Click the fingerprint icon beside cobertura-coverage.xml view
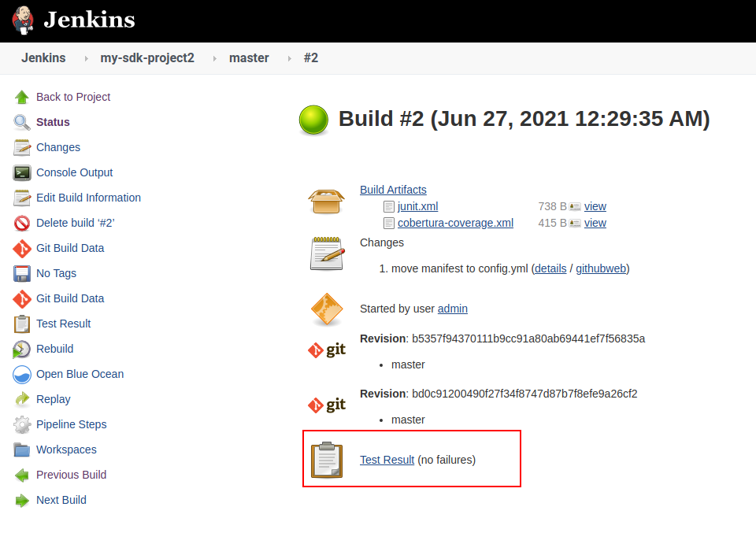The height and width of the screenshot is (555, 756). pyautogui.click(x=575, y=224)
